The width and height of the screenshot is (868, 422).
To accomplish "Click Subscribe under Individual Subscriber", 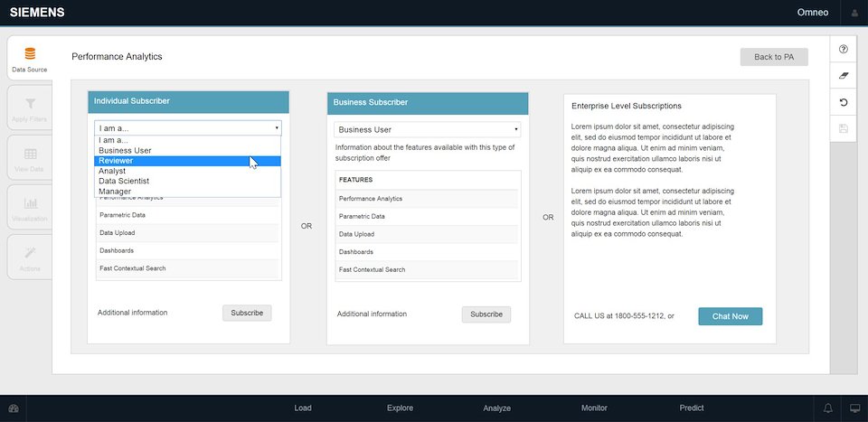I will click(247, 313).
